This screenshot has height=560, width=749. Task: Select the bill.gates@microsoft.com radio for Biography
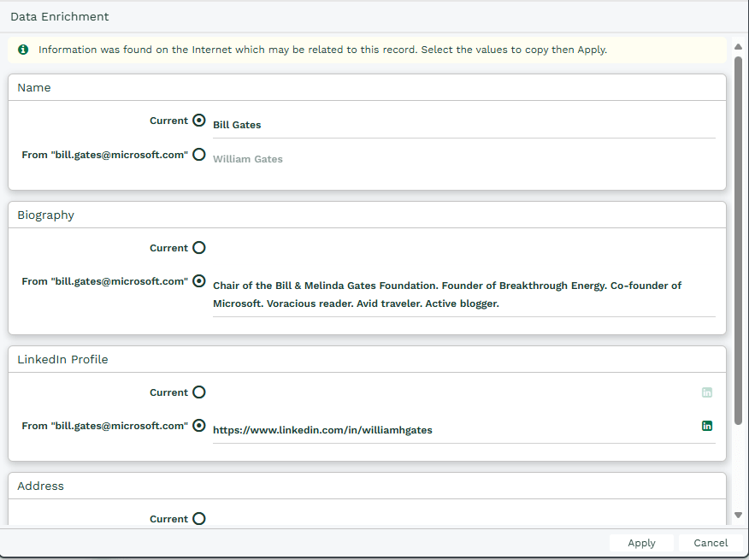199,281
